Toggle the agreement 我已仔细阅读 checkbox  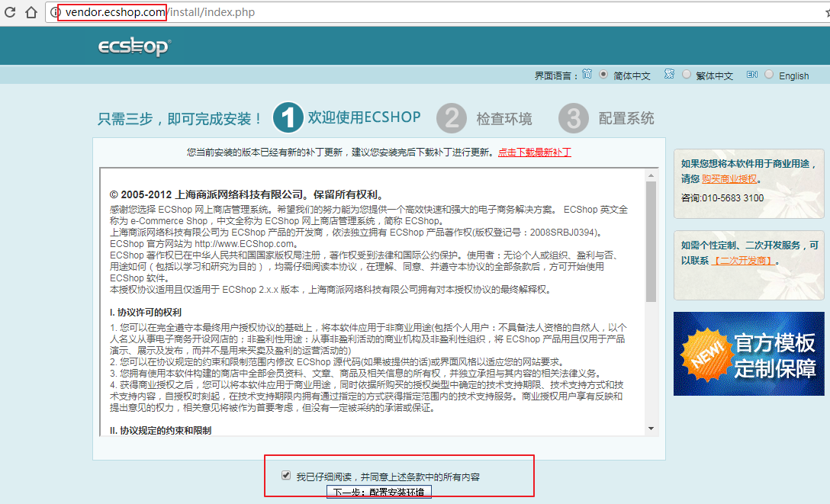(286, 476)
